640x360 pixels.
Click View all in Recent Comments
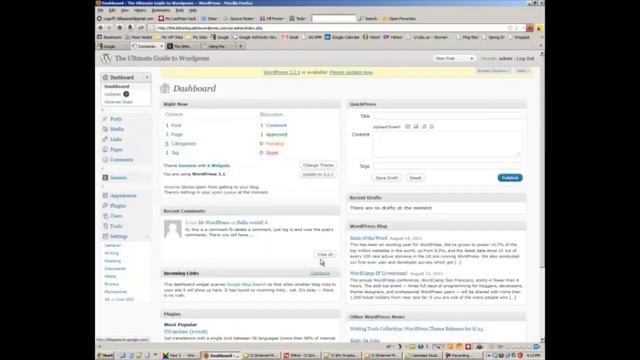[325, 254]
